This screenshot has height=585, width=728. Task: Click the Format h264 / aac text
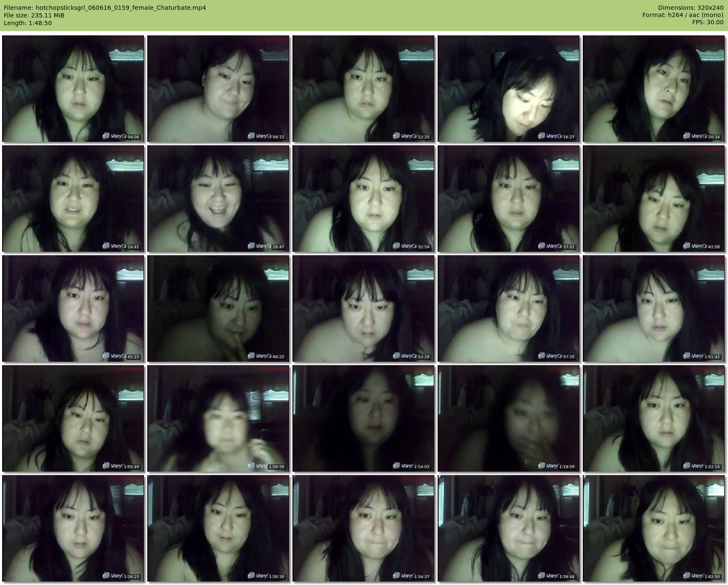point(682,15)
